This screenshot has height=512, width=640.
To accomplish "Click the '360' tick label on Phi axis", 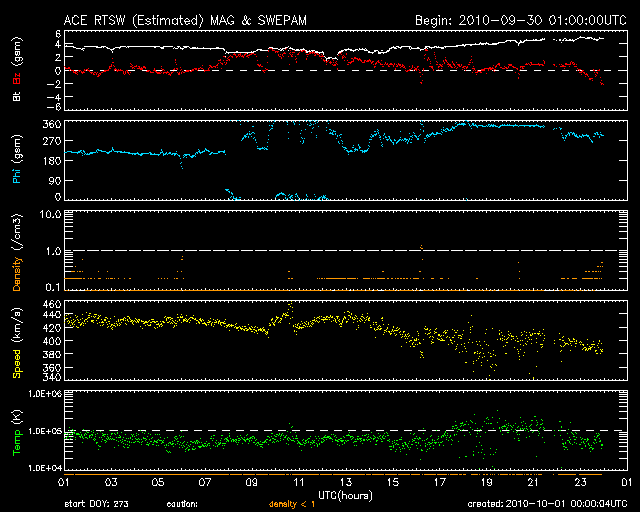I will tap(52, 125).
